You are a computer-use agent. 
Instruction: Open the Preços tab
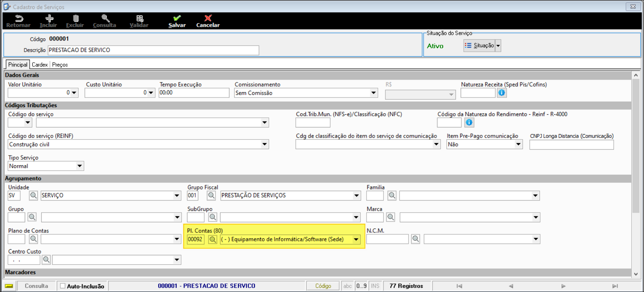(x=60, y=65)
